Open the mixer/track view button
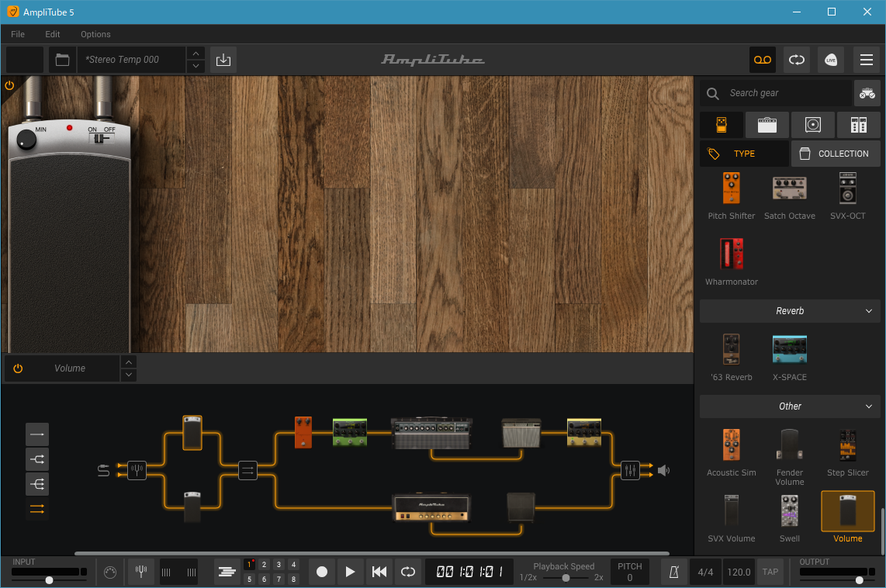Image resolution: width=886 pixels, height=588 pixels. (x=227, y=572)
